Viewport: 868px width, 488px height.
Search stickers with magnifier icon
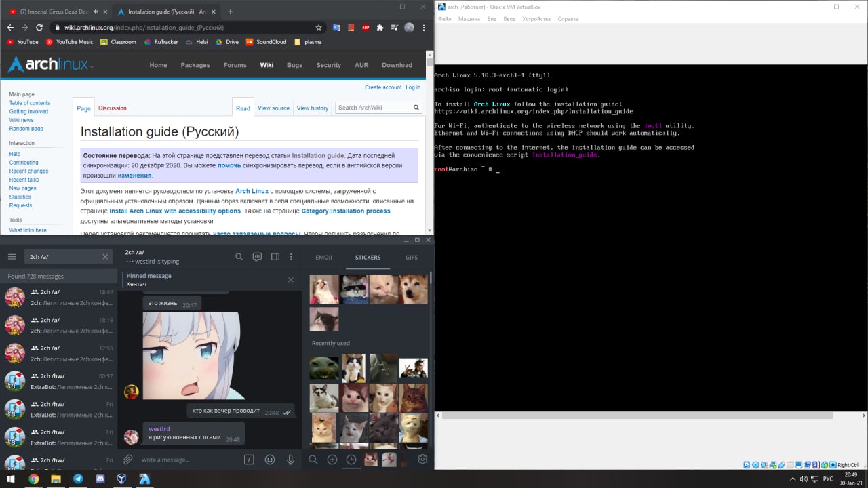pyautogui.click(x=313, y=460)
